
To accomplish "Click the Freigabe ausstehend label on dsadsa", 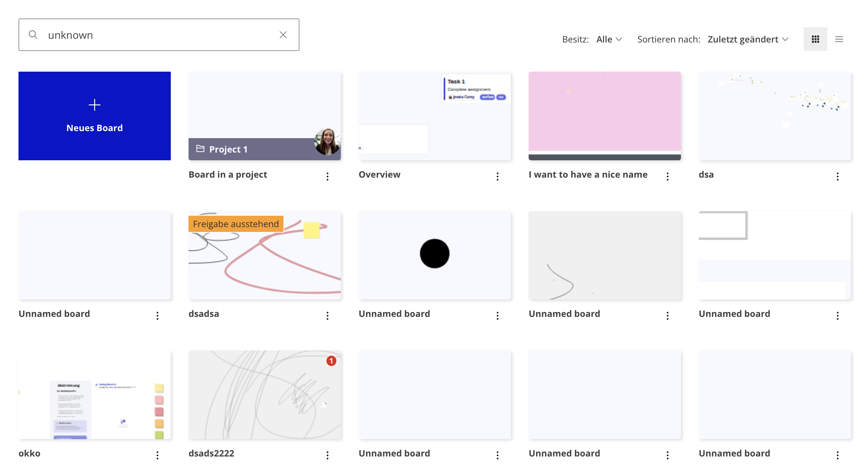I will click(x=236, y=224).
